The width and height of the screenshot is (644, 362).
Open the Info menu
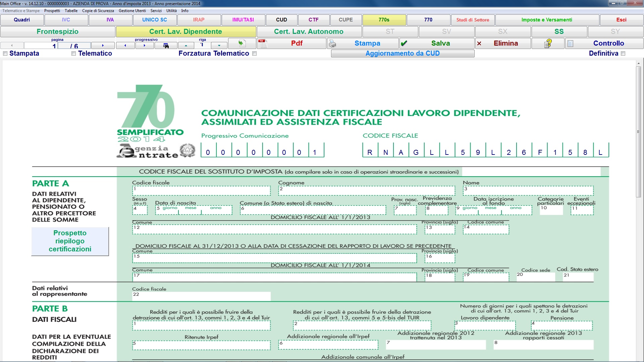(x=185, y=11)
